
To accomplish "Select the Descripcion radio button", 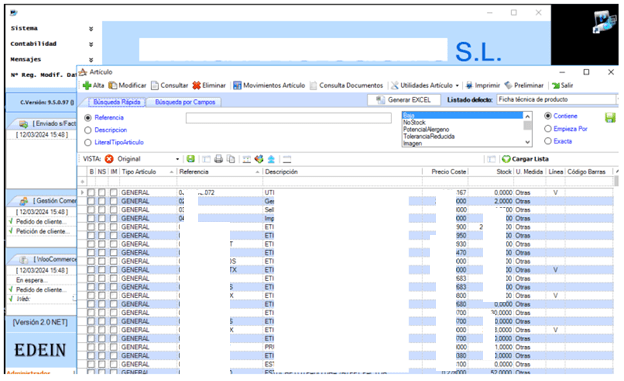I will tap(88, 130).
